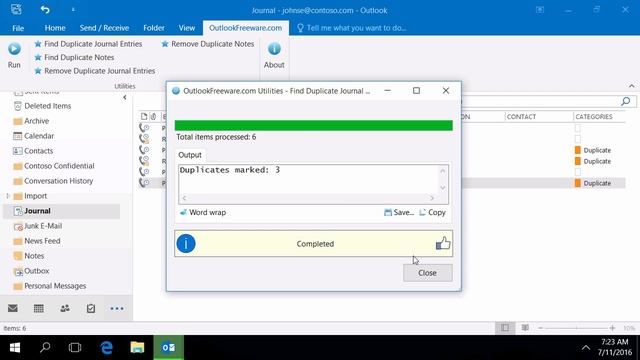This screenshot has width=640, height=360.
Task: Click the thumbs-up like icon
Action: pos(443,243)
